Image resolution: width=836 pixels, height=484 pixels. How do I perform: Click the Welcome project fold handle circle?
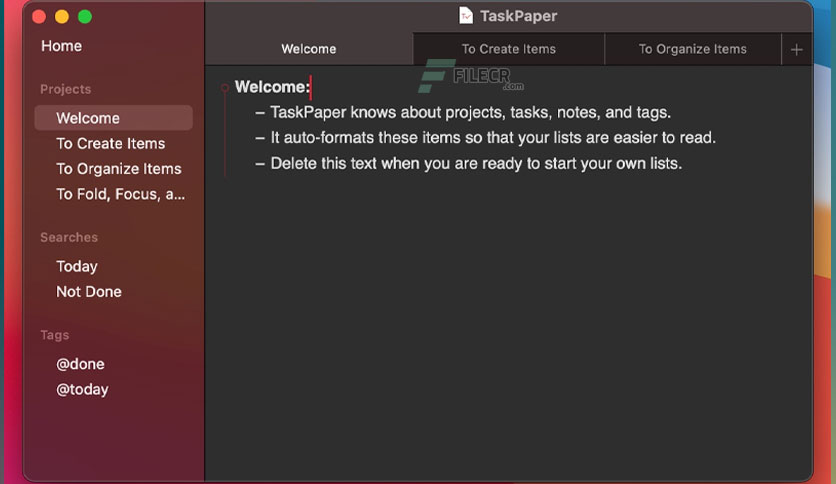pyautogui.click(x=225, y=87)
